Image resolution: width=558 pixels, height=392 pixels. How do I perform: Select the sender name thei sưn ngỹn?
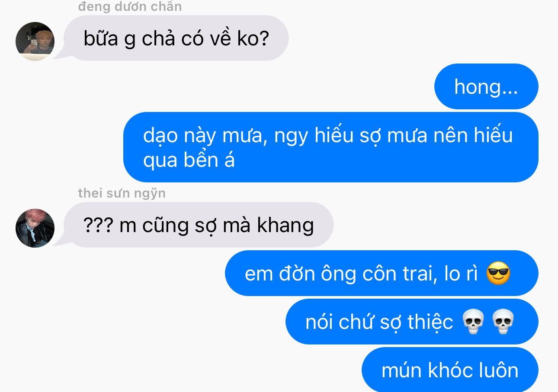122,193
